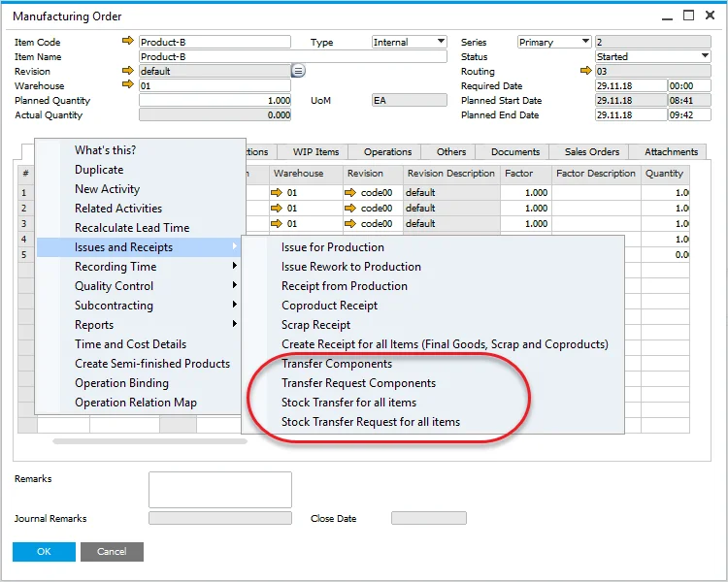Switch to the WIP Items tab

pos(315,151)
